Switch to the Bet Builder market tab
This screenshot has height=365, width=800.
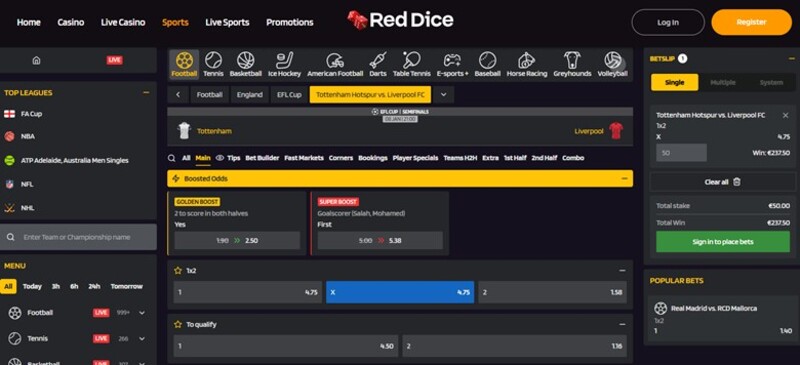[x=262, y=158]
